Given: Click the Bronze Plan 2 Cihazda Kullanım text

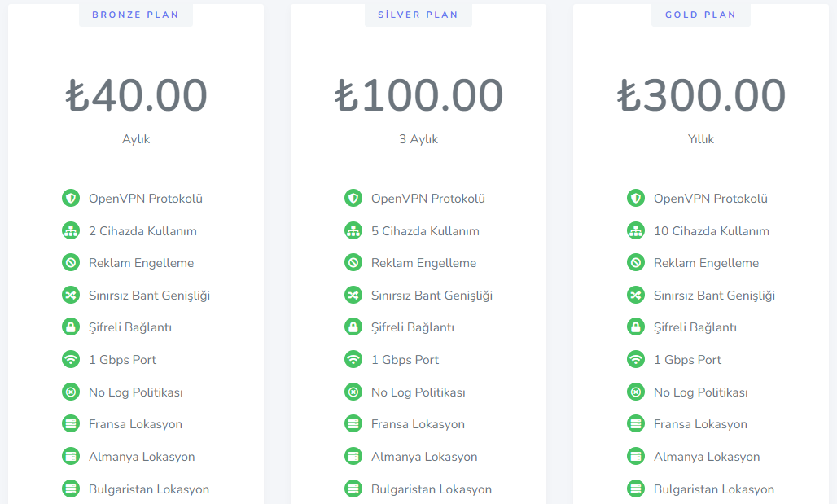Looking at the screenshot, I should pos(142,231).
